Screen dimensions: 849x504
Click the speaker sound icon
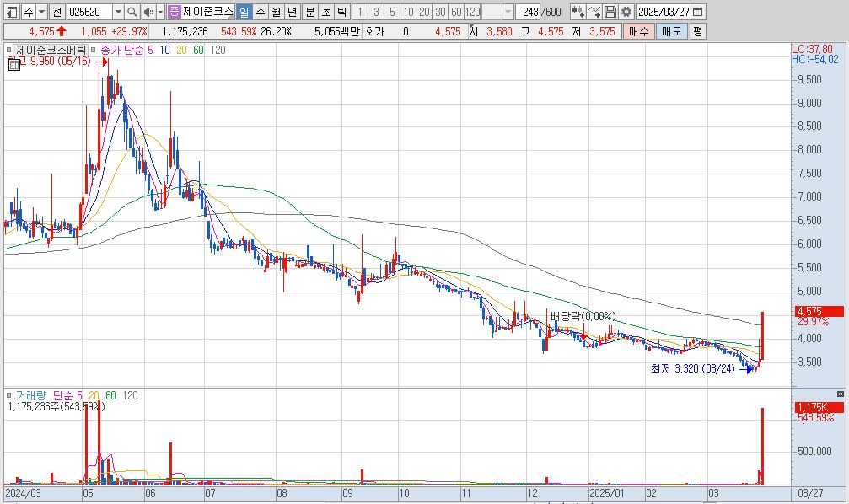pos(149,11)
